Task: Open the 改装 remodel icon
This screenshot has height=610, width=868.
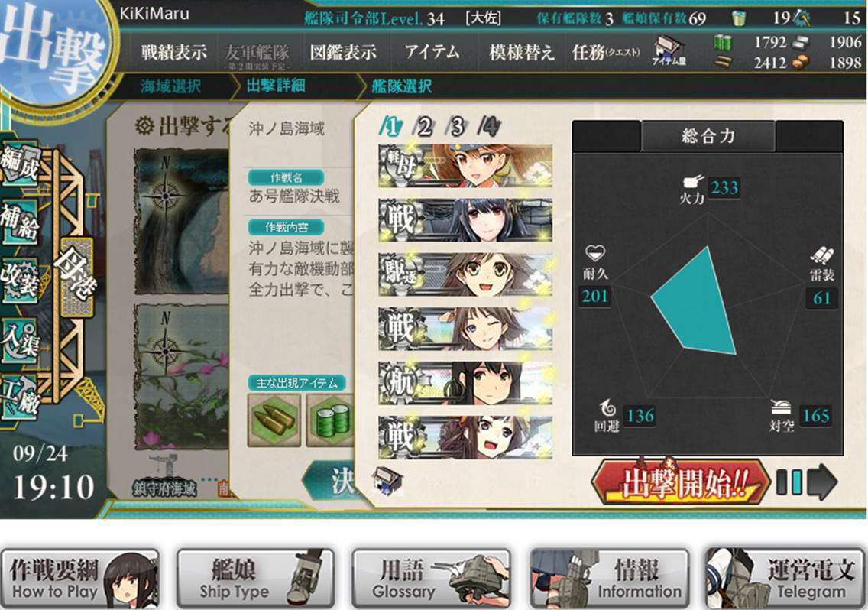Action: point(20,280)
